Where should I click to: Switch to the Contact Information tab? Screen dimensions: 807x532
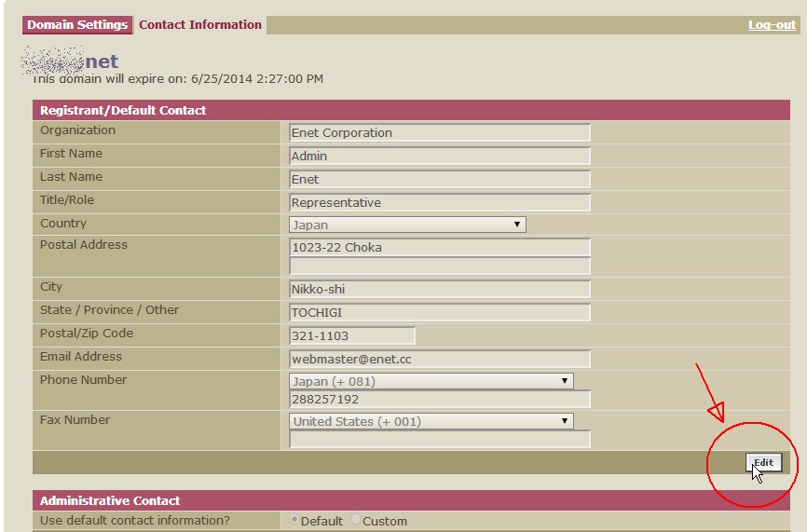coord(200,25)
